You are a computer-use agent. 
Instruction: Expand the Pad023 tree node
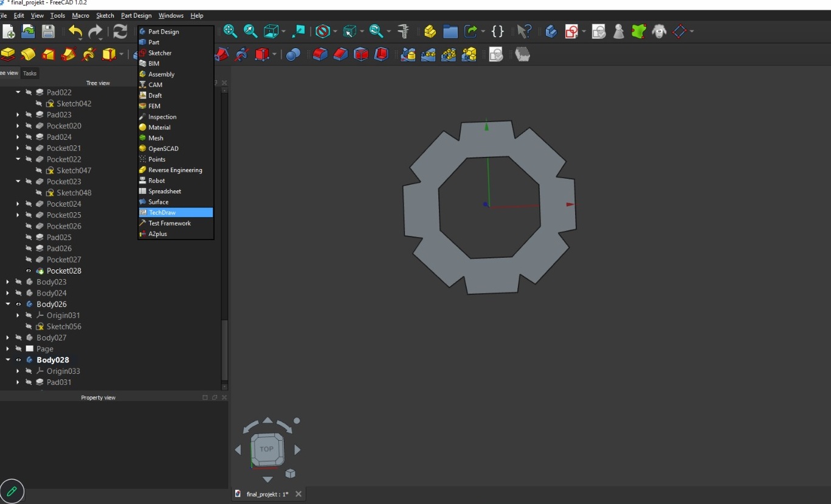[x=18, y=114]
